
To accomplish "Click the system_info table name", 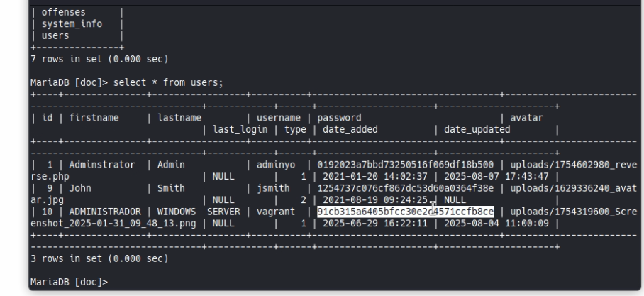I will (x=72, y=24).
